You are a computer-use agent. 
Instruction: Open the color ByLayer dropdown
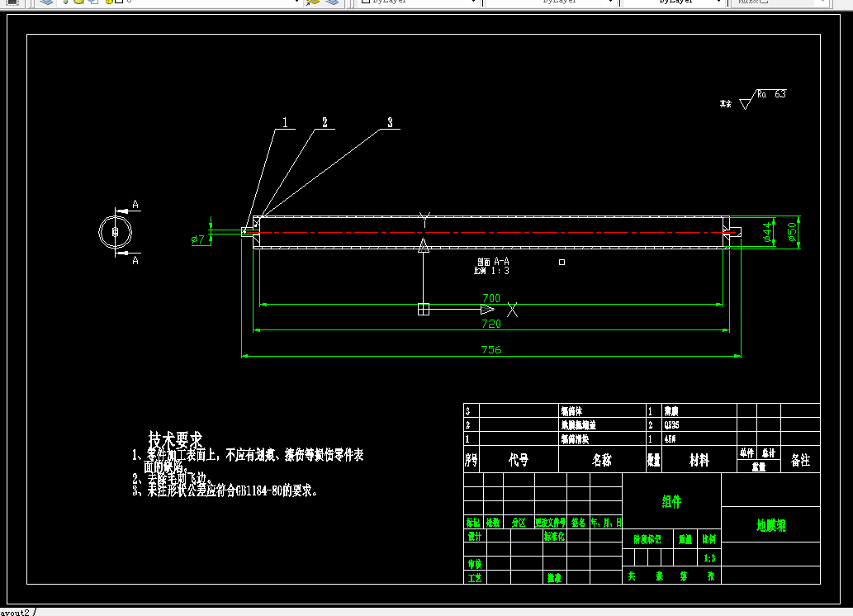click(419, 2)
